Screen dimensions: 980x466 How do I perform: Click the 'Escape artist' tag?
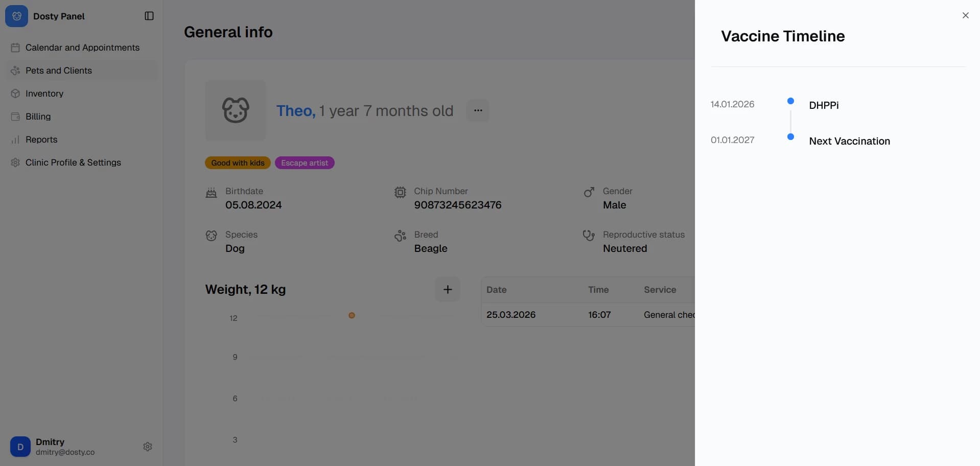click(305, 163)
